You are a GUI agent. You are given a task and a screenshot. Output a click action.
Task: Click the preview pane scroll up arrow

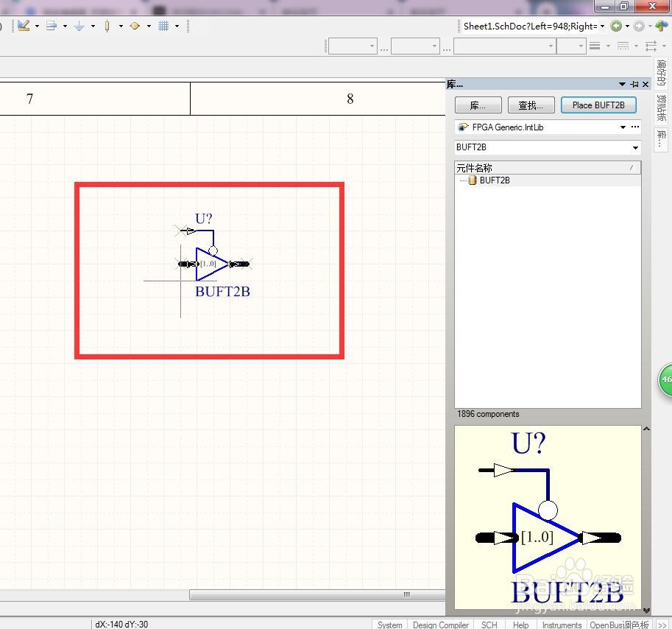(646, 429)
